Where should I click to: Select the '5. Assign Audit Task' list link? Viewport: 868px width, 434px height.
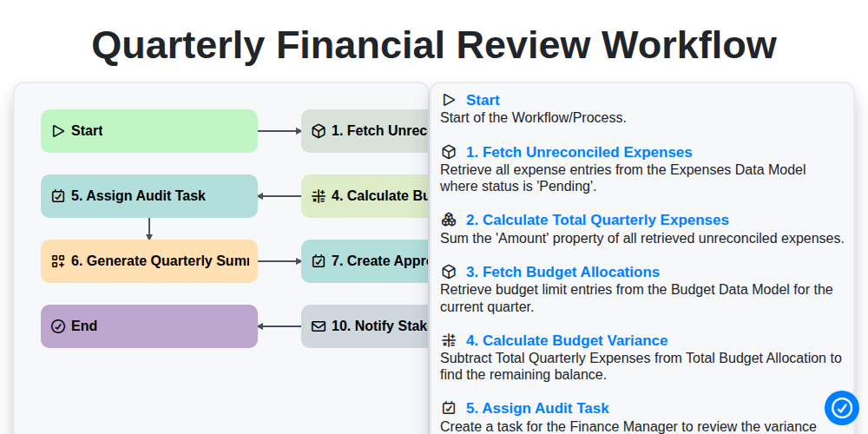tap(537, 408)
